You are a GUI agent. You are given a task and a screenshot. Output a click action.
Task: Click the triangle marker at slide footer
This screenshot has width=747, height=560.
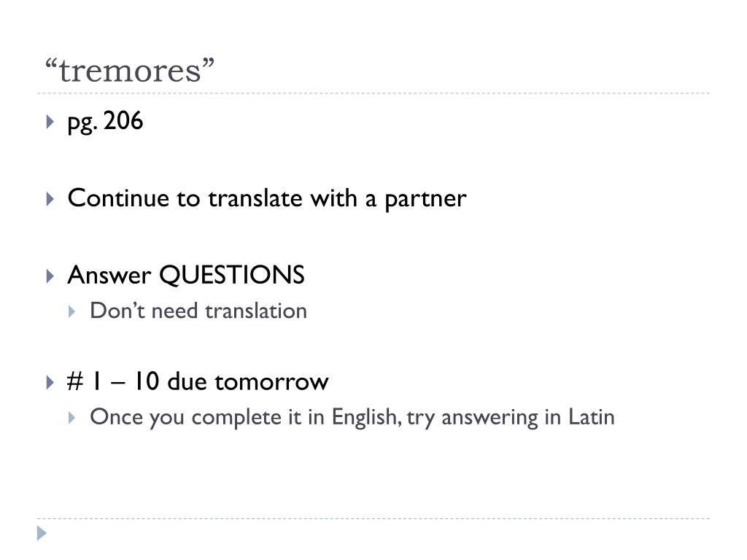tap(42, 533)
